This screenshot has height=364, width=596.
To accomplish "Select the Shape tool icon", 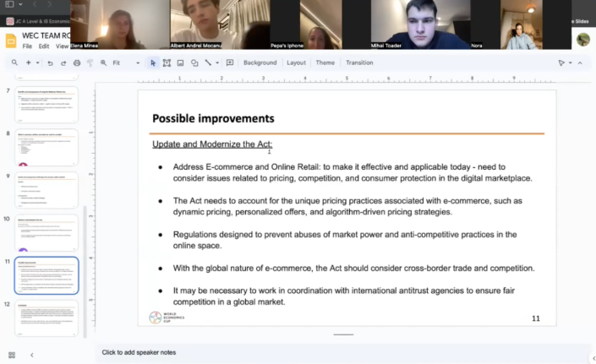I will coord(194,62).
